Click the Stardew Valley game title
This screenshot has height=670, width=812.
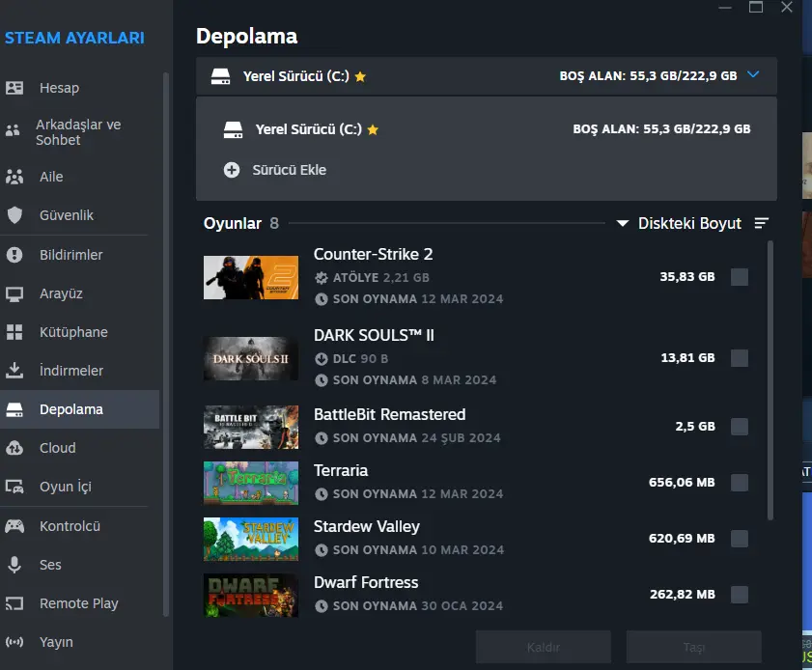tap(367, 526)
